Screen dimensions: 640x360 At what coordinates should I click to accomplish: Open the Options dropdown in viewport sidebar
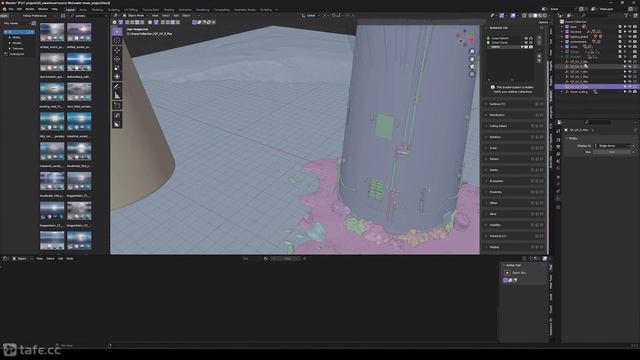click(x=543, y=22)
